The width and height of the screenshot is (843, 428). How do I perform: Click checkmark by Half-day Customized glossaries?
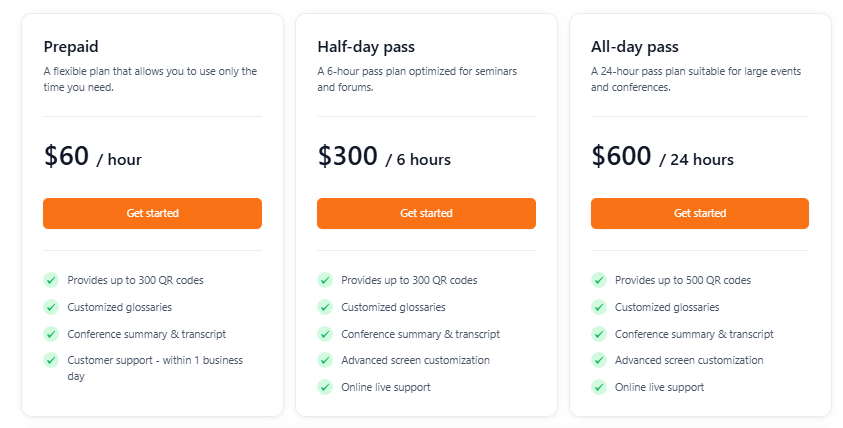(324, 307)
